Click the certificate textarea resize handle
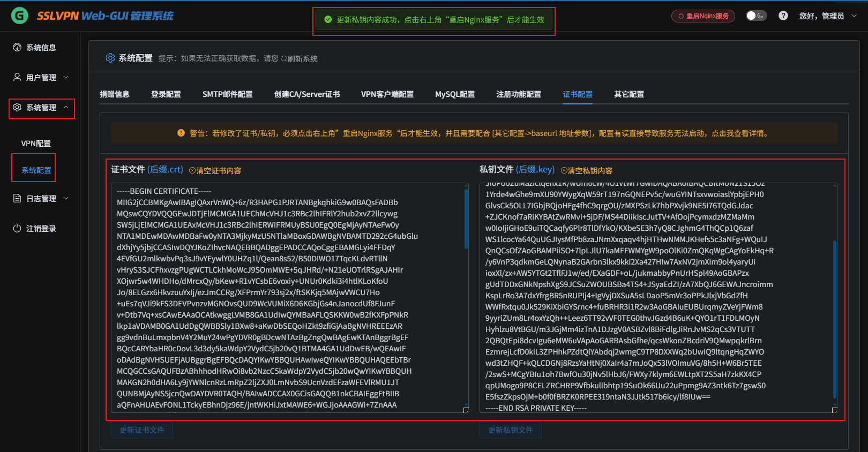This screenshot has width=868, height=452. click(466, 410)
